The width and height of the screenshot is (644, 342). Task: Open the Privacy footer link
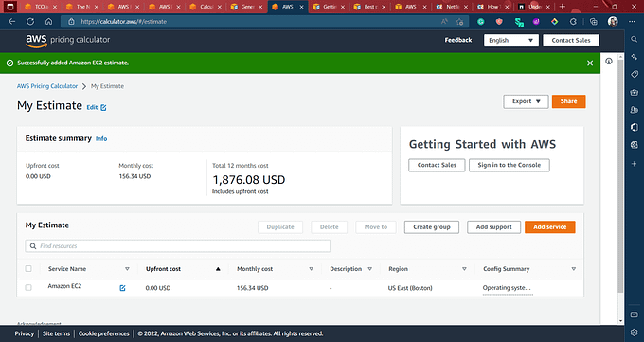(x=25, y=333)
